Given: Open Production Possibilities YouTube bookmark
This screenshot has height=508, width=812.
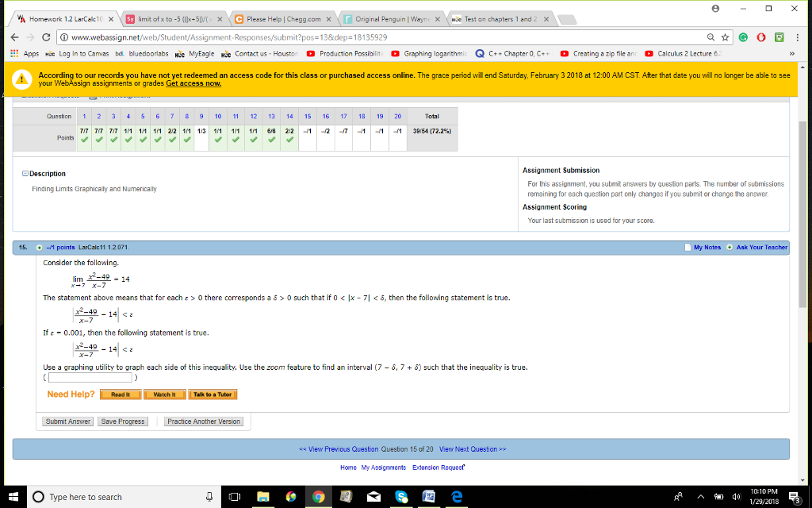Looking at the screenshot, I should point(344,53).
